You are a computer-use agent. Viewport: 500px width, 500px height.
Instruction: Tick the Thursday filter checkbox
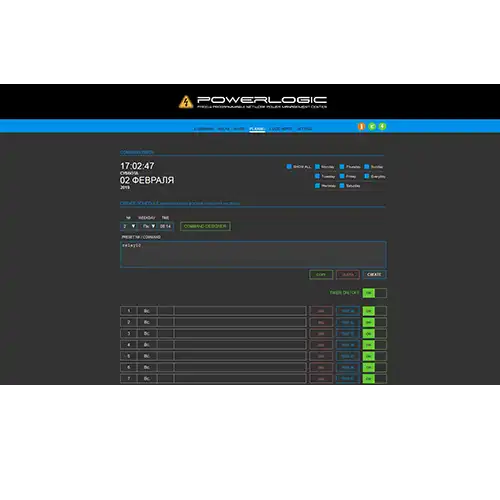[x=342, y=166]
